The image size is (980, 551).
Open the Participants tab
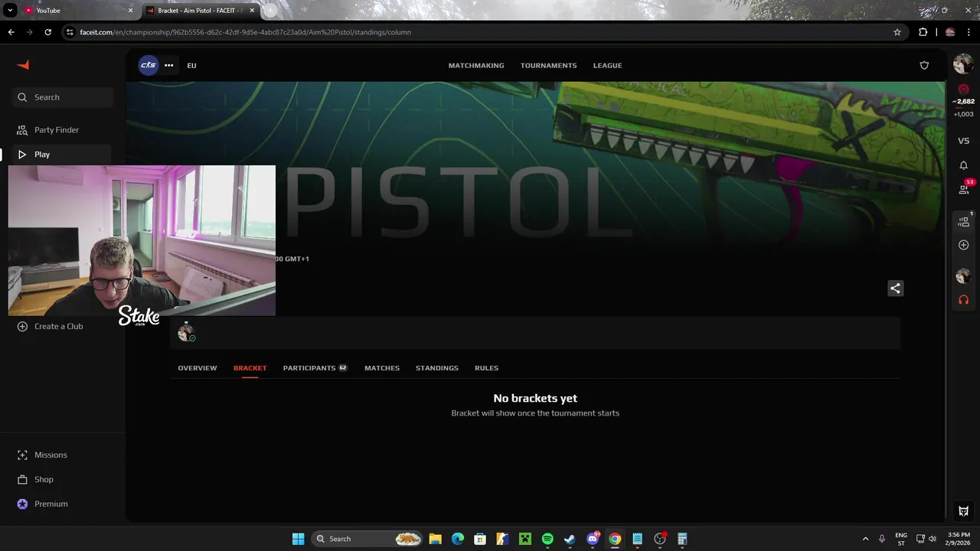tap(315, 368)
